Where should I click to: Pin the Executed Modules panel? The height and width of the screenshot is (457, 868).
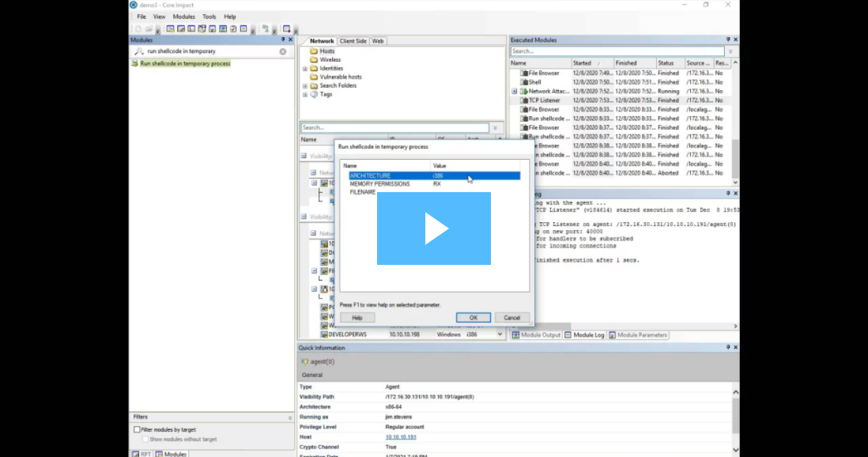tap(728, 40)
